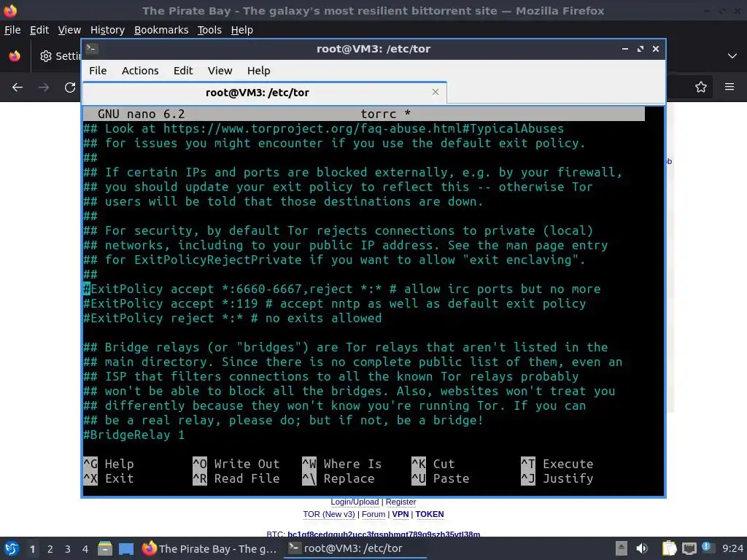Viewport: 747px width, 560px height.
Task: Click the '#ExitPolicy reject *:*' line
Action: 233,318
